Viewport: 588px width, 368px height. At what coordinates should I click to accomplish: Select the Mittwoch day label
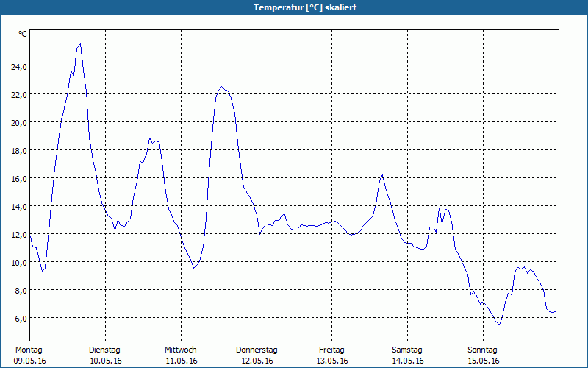point(181,350)
